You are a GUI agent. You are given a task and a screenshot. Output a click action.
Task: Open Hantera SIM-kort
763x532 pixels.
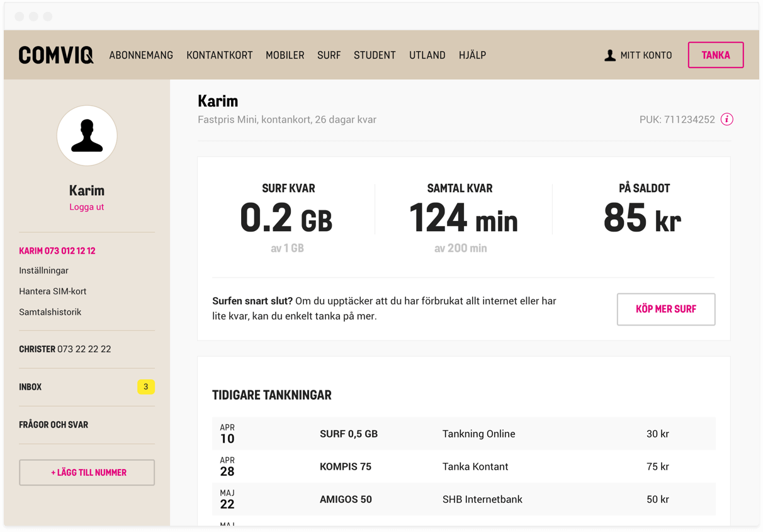tap(53, 291)
